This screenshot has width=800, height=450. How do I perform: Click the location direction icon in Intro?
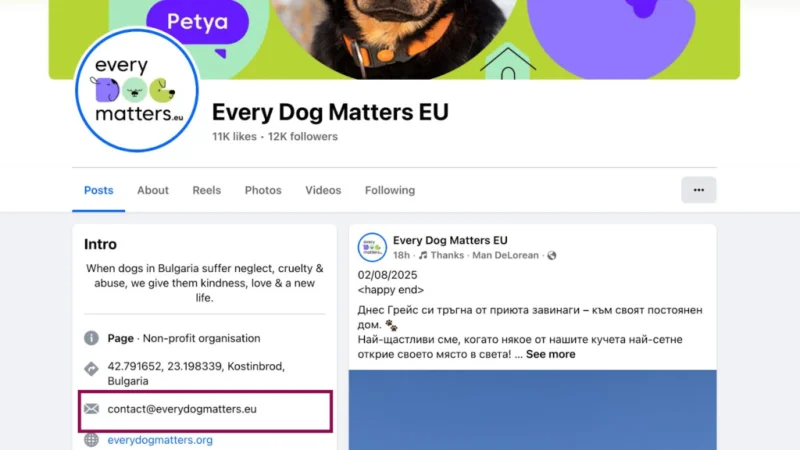tap(91, 369)
